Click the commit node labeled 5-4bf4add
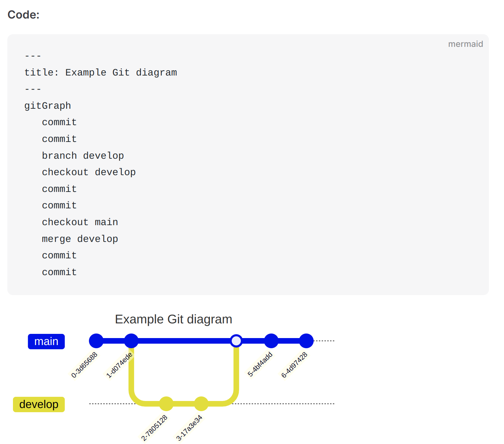 (271, 341)
